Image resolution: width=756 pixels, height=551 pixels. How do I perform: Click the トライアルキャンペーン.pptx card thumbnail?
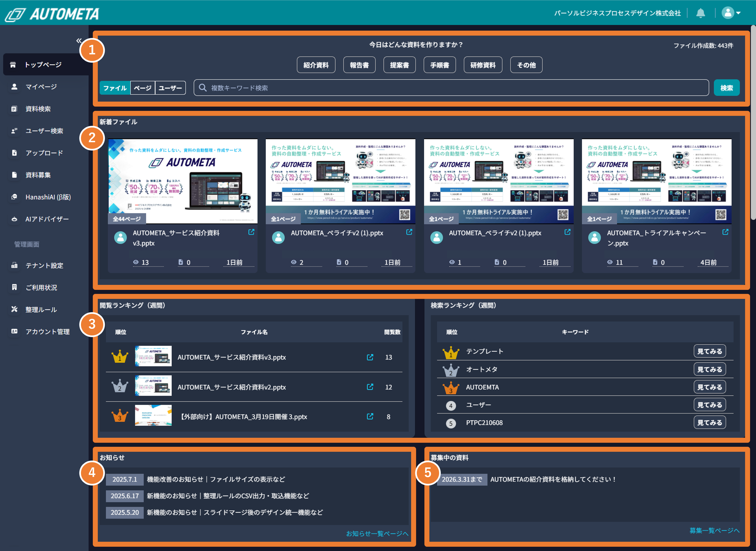coord(656,181)
